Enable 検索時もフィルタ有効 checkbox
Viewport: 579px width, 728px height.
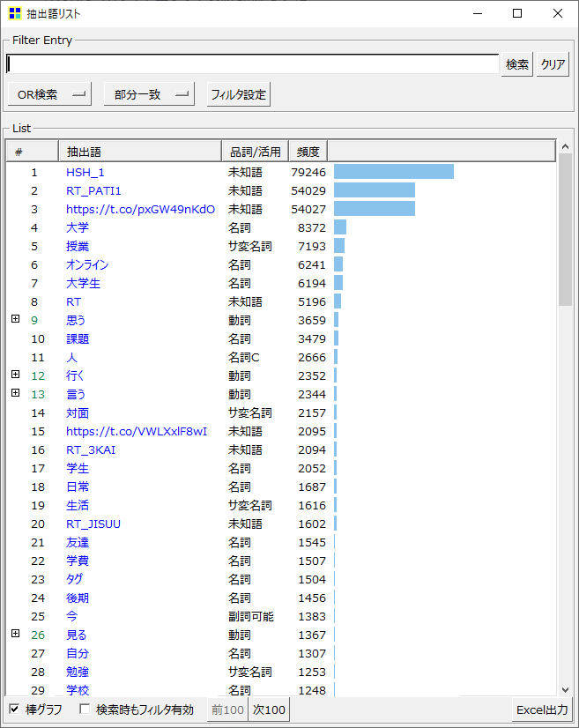pyautogui.click(x=85, y=709)
